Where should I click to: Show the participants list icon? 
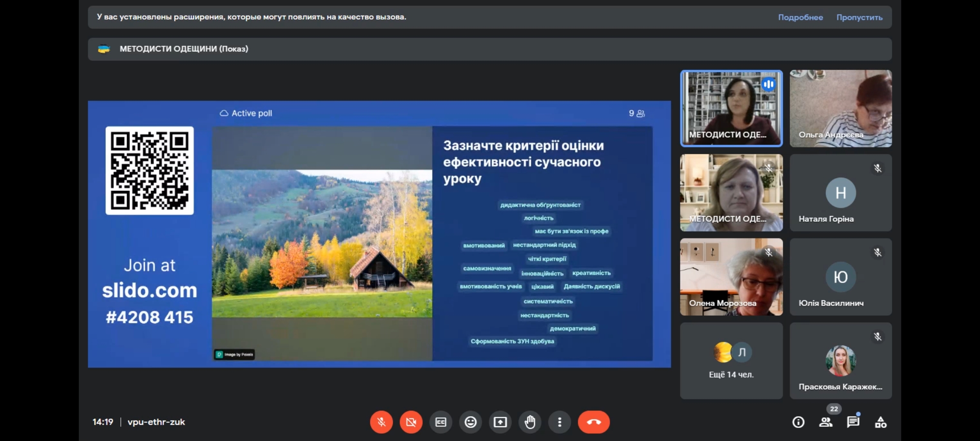pyautogui.click(x=826, y=422)
